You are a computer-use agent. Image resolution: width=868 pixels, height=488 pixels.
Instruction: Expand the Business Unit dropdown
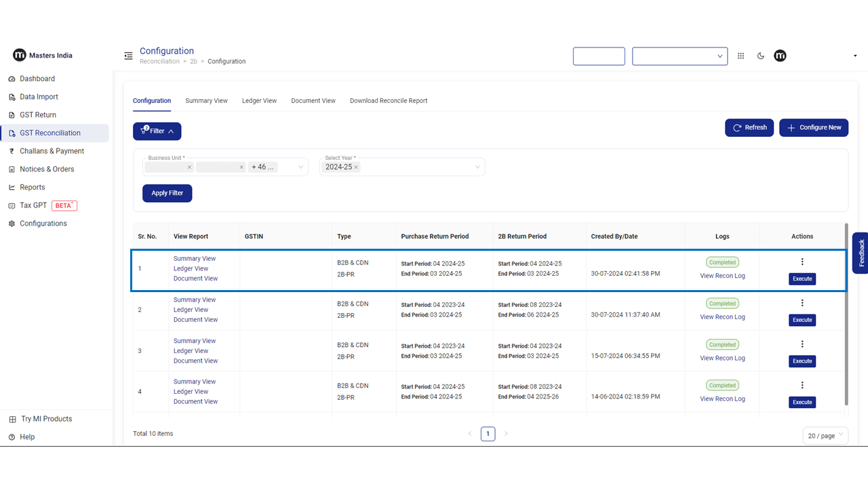(300, 167)
